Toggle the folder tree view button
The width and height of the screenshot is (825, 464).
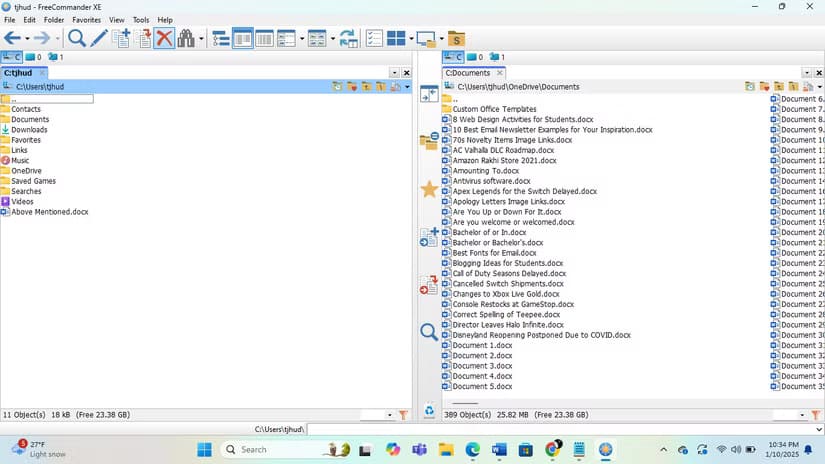[x=221, y=39]
